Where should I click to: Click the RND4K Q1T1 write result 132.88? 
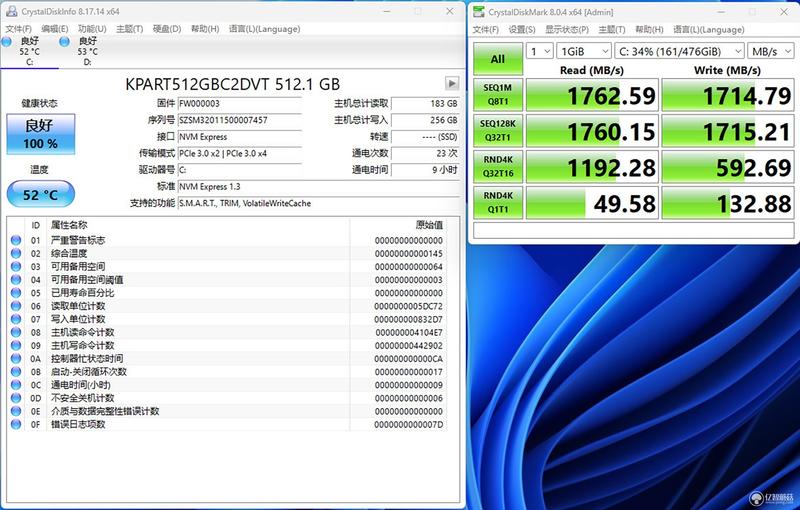tap(728, 203)
